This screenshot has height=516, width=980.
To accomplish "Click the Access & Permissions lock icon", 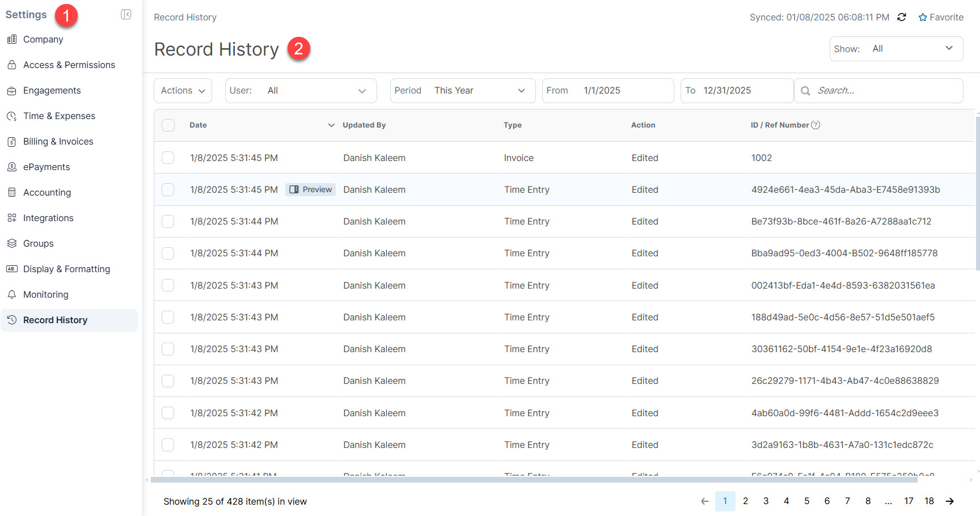I will click(x=11, y=65).
